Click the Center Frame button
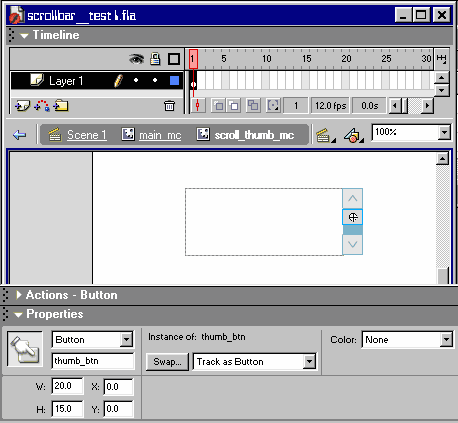The image size is (458, 423). (x=198, y=106)
